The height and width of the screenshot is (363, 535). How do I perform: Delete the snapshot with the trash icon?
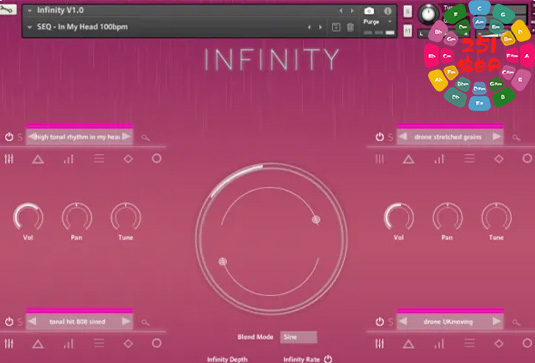pyautogui.click(x=350, y=27)
